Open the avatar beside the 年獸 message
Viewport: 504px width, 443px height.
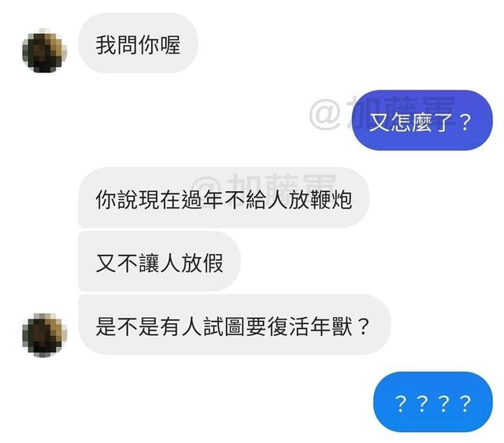(x=44, y=335)
